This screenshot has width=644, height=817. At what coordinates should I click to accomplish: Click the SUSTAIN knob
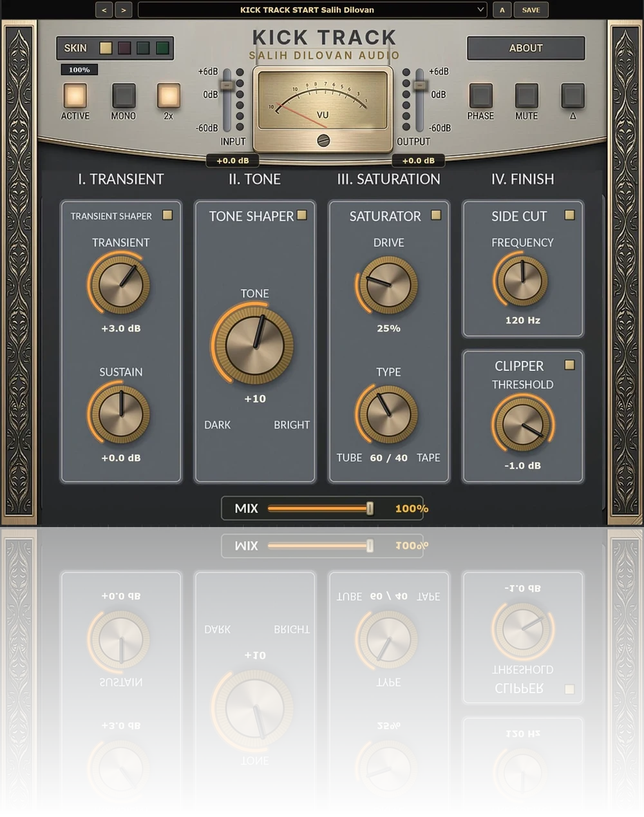120,414
